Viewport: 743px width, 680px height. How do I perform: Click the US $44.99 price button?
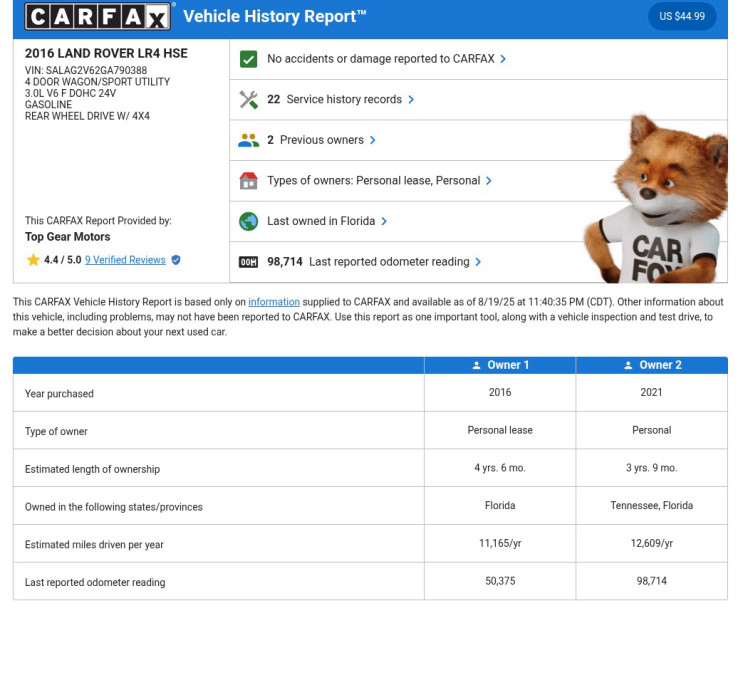pos(682,17)
